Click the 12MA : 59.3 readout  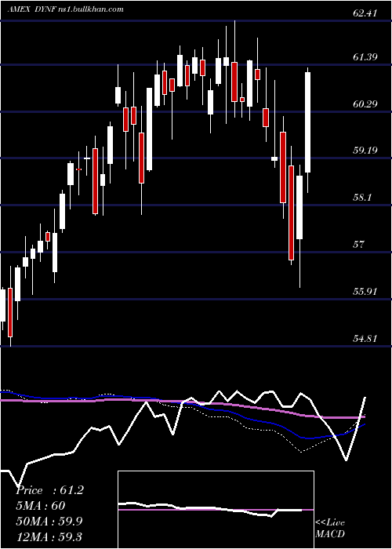pyautogui.click(x=49, y=536)
